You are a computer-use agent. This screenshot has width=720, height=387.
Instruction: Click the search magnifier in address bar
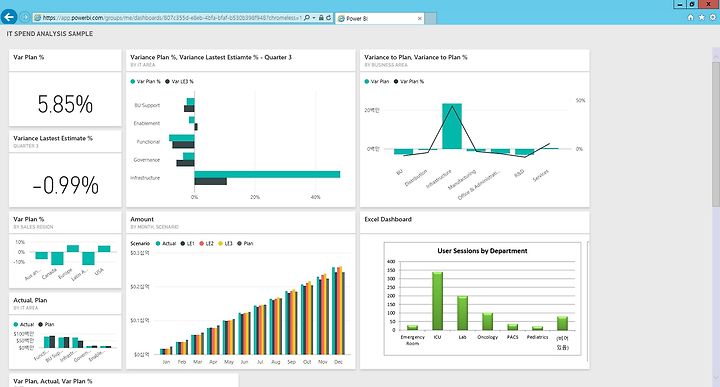pyautogui.click(x=307, y=18)
